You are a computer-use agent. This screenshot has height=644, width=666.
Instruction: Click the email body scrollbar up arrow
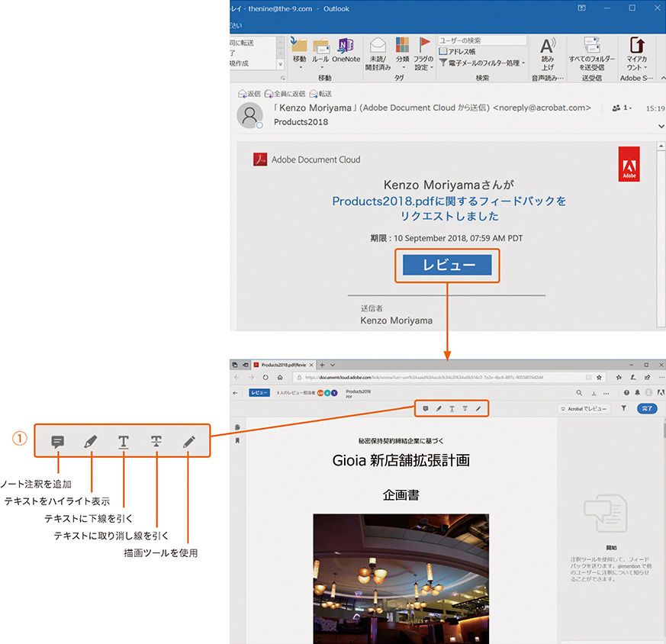point(661,147)
